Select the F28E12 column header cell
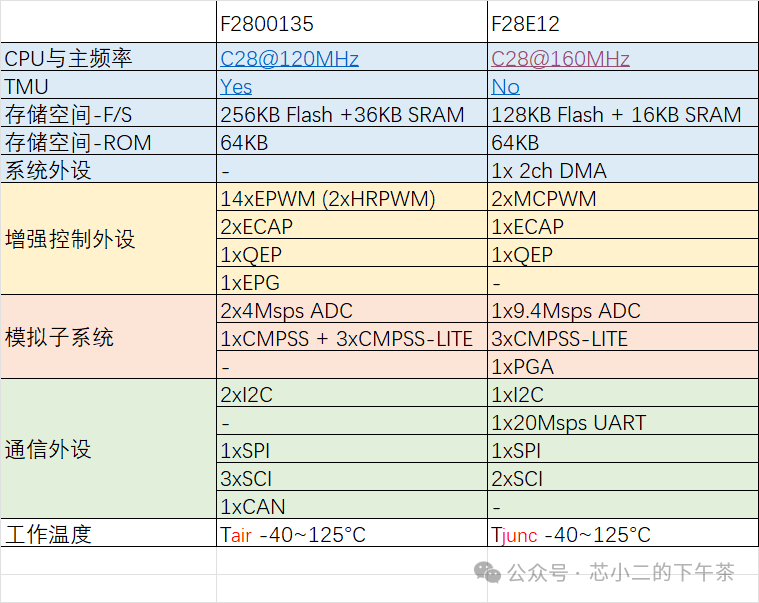Image resolution: width=759 pixels, height=603 pixels. point(621,22)
